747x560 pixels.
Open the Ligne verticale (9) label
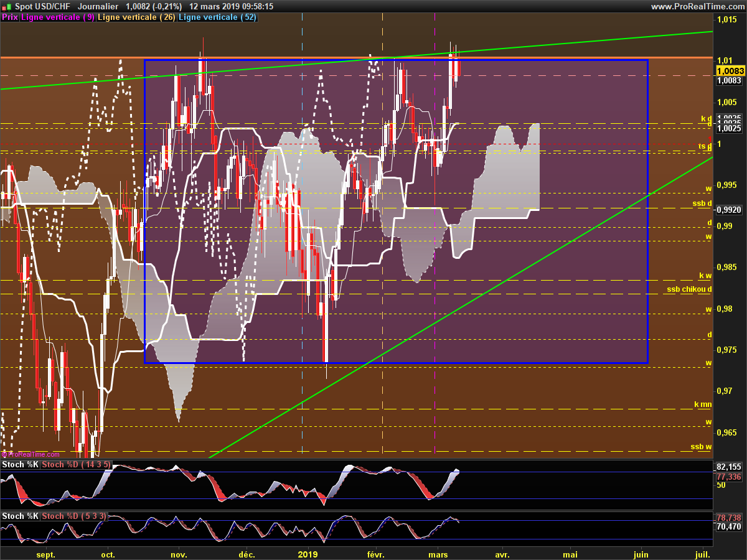58,17
